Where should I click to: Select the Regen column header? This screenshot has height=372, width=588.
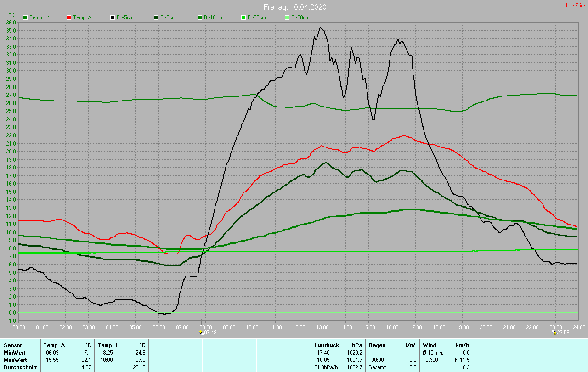coord(377,345)
